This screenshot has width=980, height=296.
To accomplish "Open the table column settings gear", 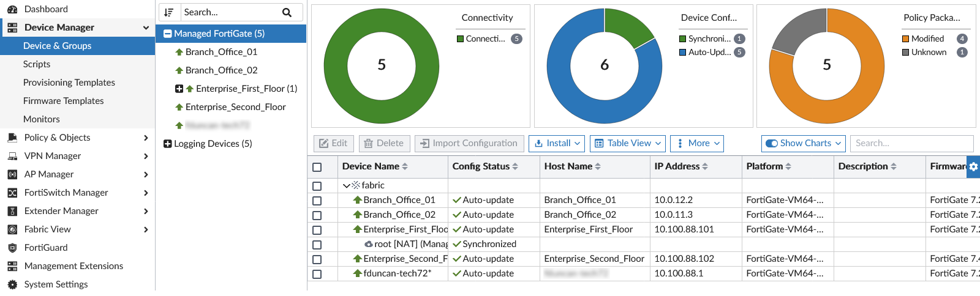I will tap(973, 166).
